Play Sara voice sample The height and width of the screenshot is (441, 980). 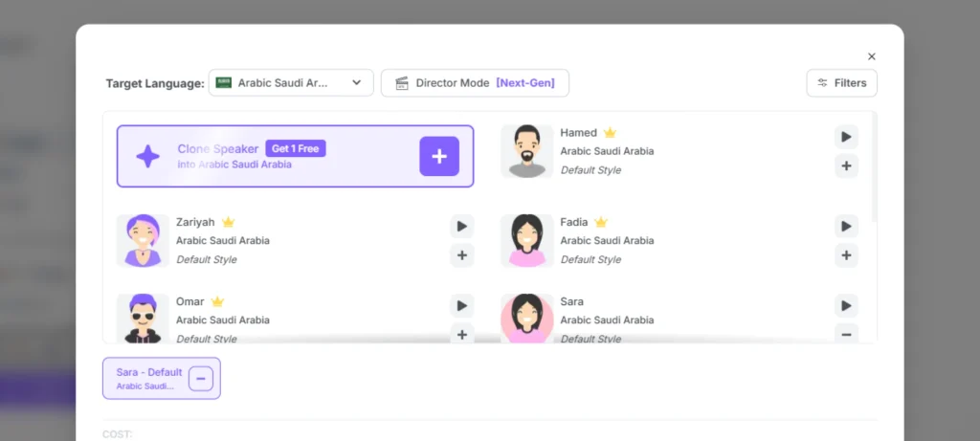click(x=846, y=305)
